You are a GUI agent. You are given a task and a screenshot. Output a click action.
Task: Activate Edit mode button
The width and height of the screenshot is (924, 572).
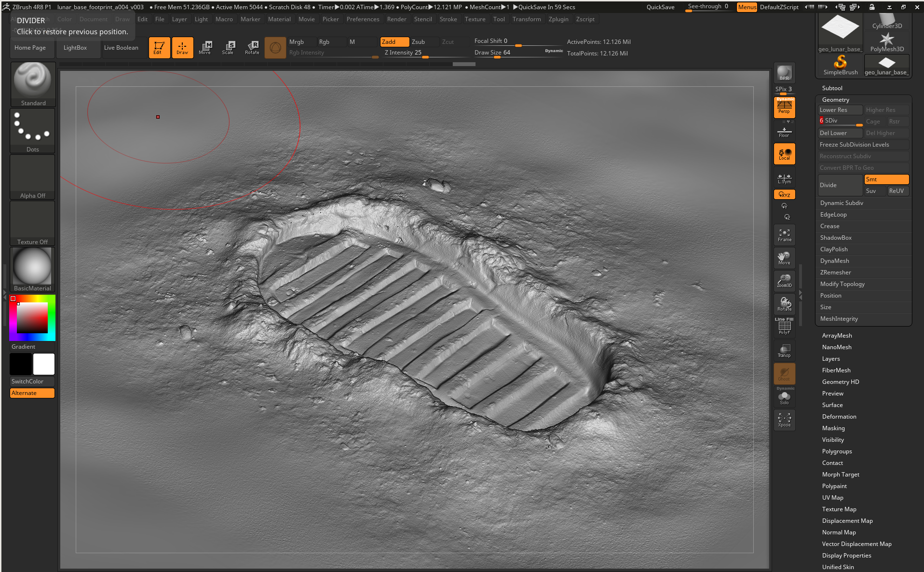click(x=159, y=47)
